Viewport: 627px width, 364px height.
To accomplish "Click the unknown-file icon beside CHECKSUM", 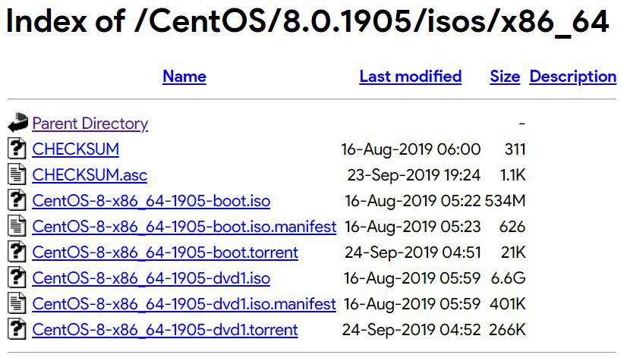I will click(x=17, y=149).
